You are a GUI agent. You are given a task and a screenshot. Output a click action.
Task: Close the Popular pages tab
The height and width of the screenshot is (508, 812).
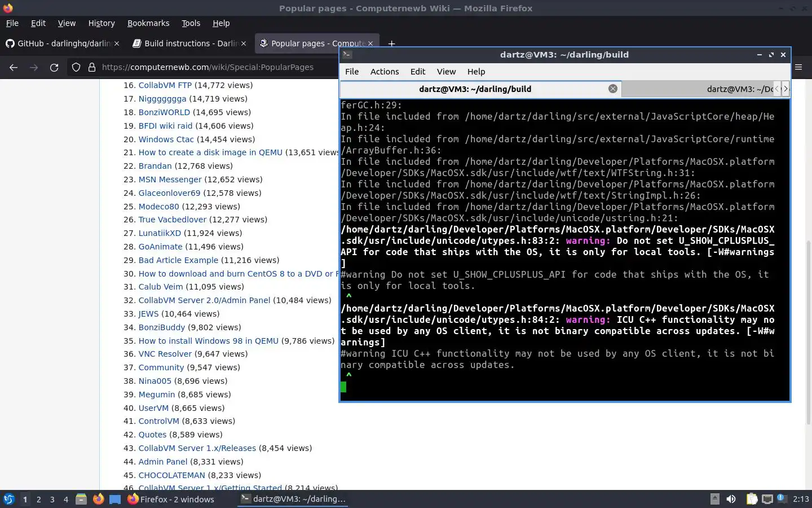pos(370,43)
